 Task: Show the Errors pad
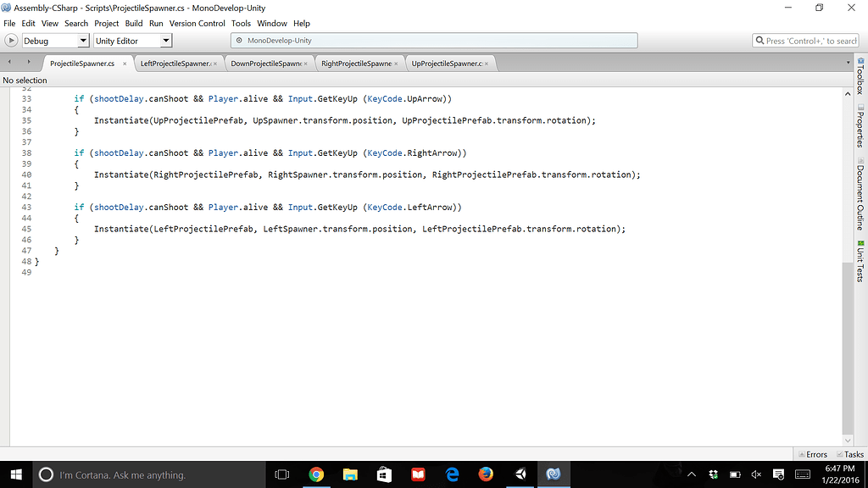click(812, 454)
